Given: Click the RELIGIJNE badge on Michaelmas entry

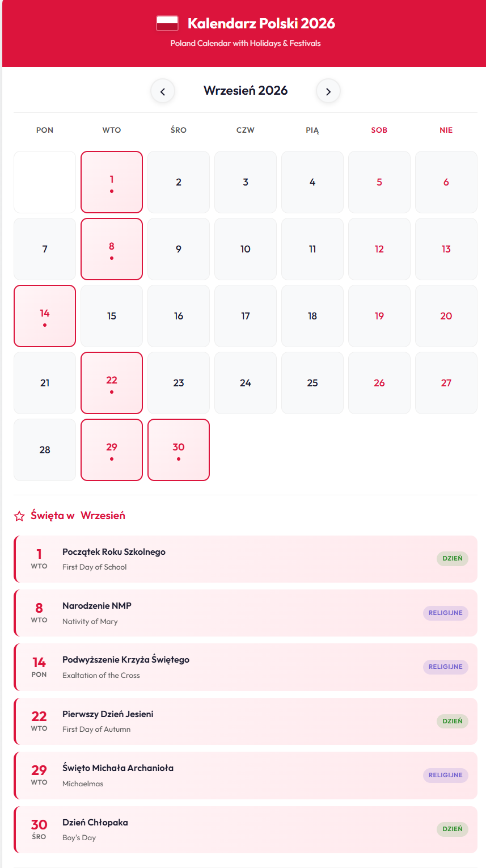Looking at the screenshot, I should coord(445,775).
